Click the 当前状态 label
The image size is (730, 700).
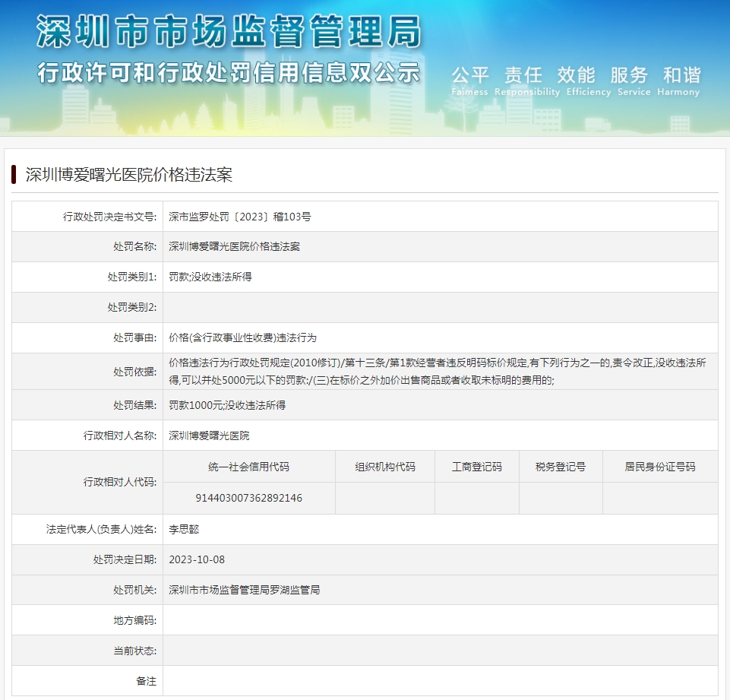coord(134,651)
